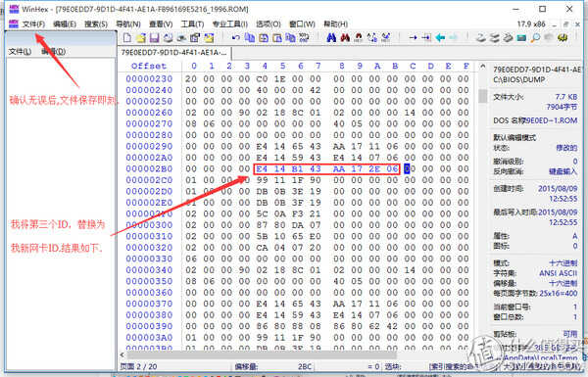Click the up arrow of vertical scrollbar
Screen dimensions: 588x377
tap(482, 67)
